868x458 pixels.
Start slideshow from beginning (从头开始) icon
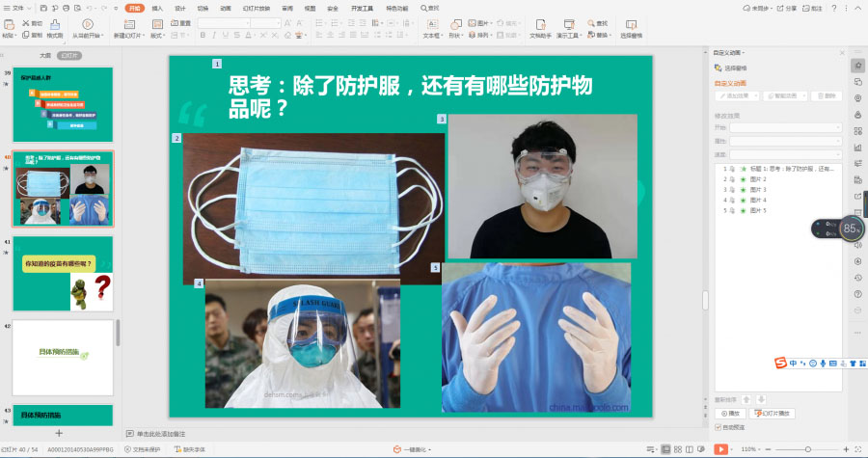(89, 24)
